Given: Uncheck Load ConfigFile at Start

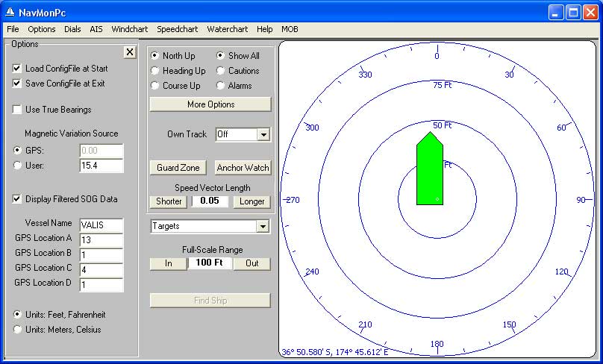Looking at the screenshot, I should coord(17,69).
